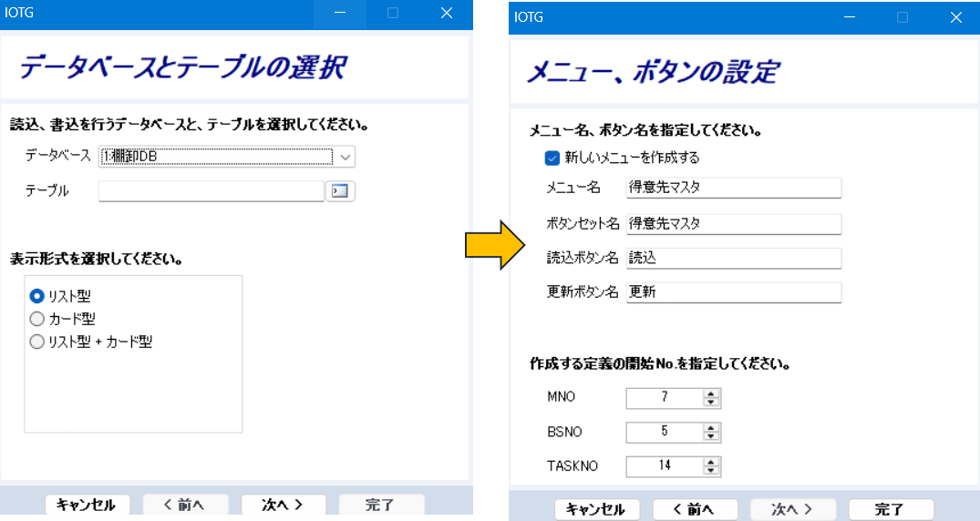Focus the 読込ボタン名 text field
The image size is (980, 521).
coord(733,258)
